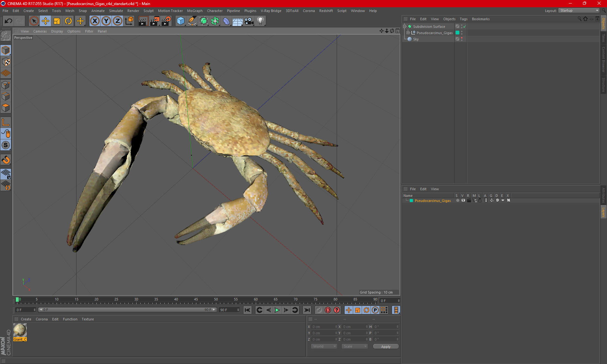Click the end frame 90 F field
This screenshot has width=607, height=364.
pyautogui.click(x=229, y=310)
